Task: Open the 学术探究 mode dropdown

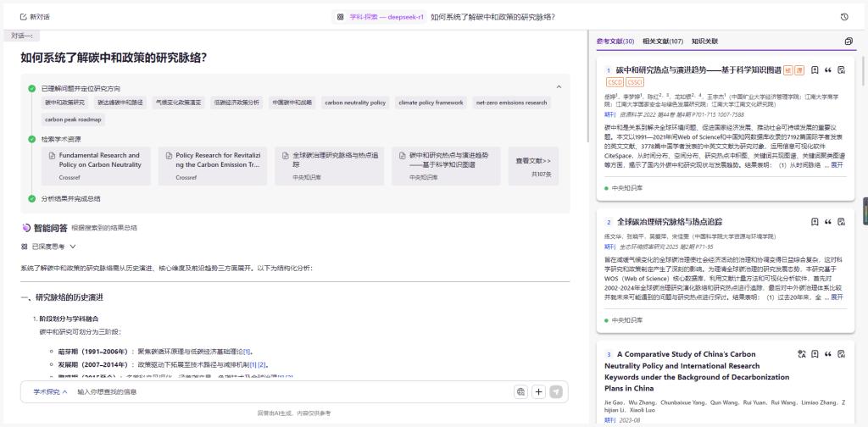Action: (x=50, y=391)
